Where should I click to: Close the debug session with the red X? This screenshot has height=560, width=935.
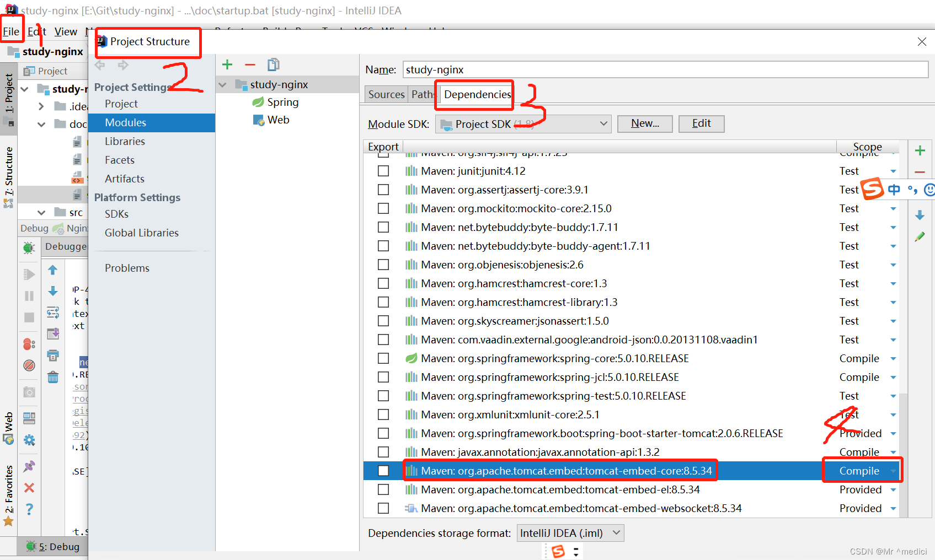pyautogui.click(x=29, y=488)
